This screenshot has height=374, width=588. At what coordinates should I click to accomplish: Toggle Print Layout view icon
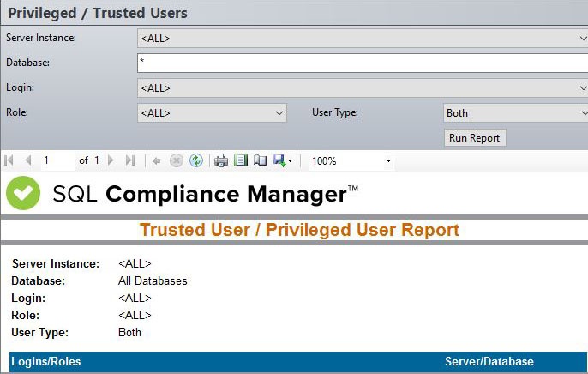[241, 160]
